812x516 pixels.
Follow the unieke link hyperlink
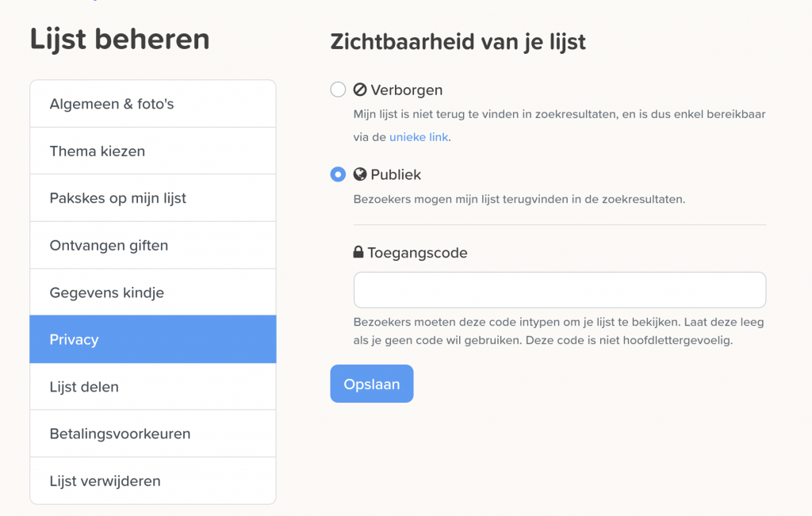[419, 137]
